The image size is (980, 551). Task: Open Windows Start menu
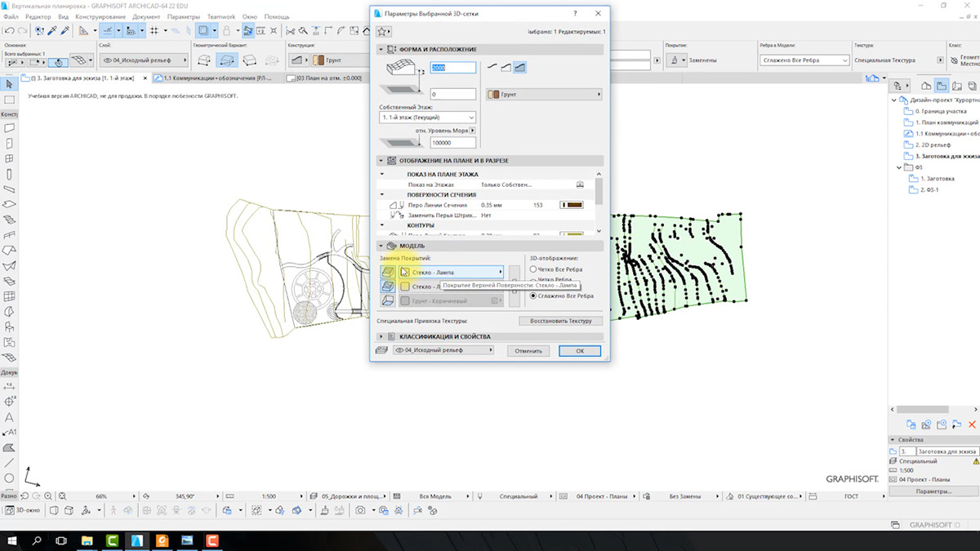(13, 540)
